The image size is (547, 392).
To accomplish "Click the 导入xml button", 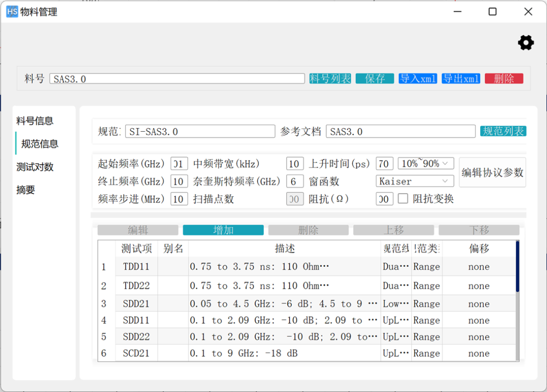I will (418, 79).
